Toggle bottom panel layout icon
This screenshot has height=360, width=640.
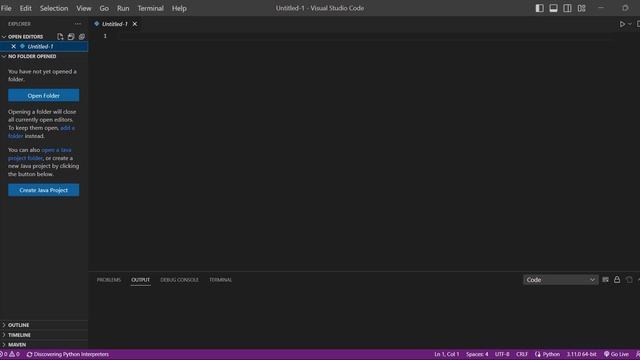click(553, 8)
